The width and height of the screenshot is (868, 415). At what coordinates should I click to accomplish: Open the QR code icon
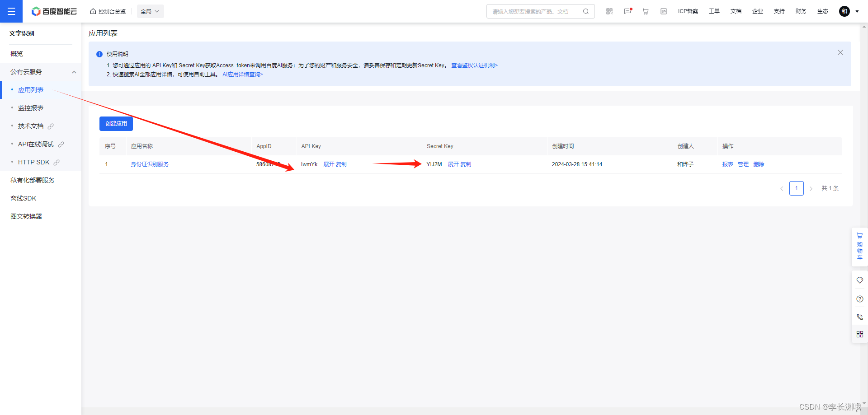point(609,11)
